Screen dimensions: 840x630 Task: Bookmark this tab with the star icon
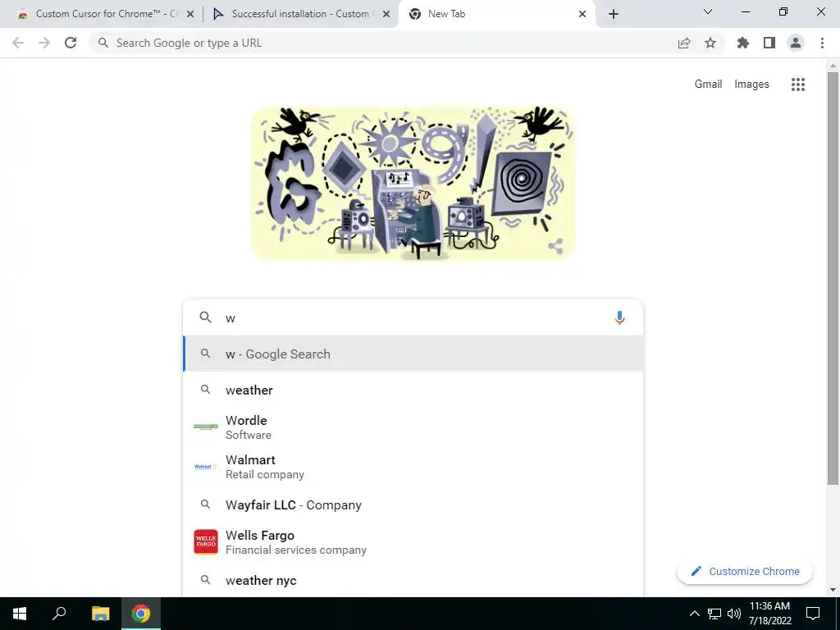click(710, 43)
